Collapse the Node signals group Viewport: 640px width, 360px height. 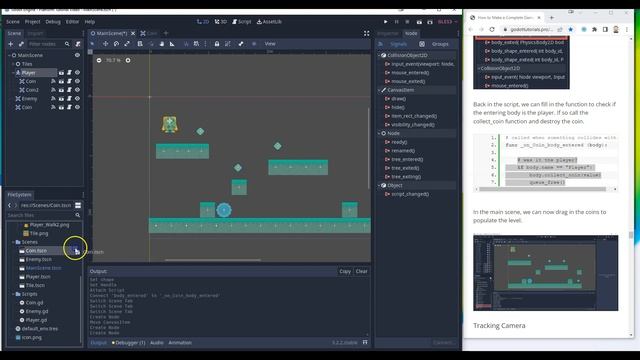(379, 133)
